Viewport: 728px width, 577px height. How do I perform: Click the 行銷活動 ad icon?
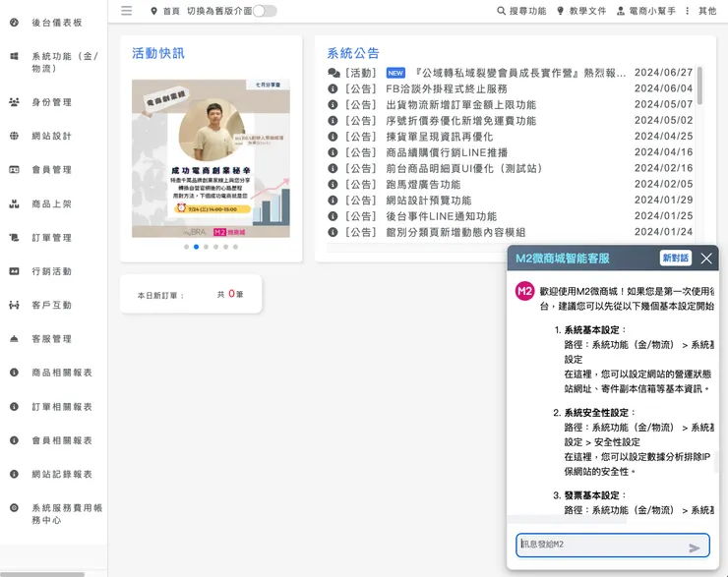(x=14, y=271)
